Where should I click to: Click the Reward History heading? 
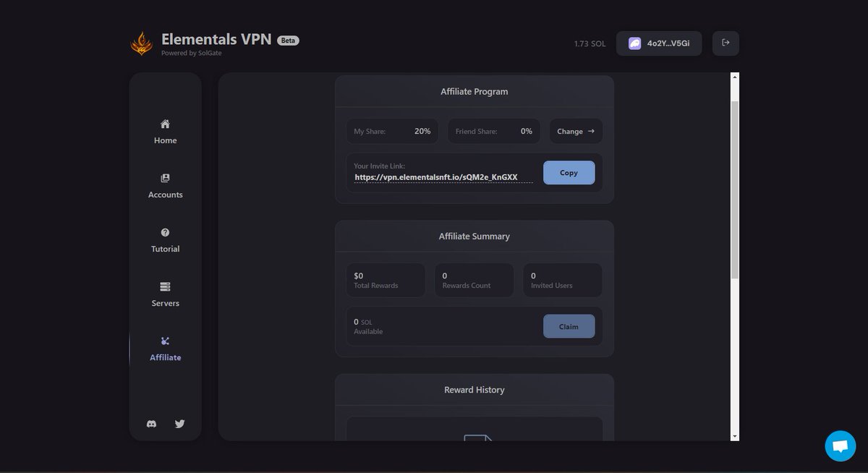(x=475, y=390)
